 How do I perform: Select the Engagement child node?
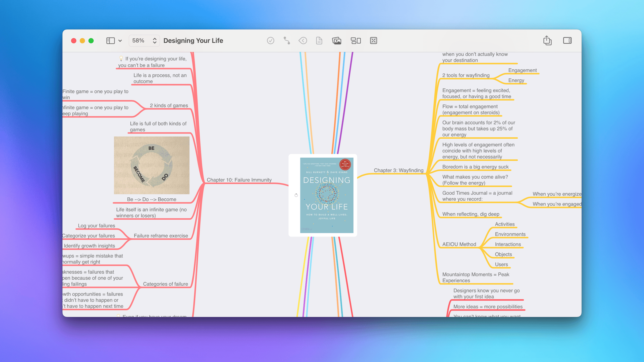point(522,70)
